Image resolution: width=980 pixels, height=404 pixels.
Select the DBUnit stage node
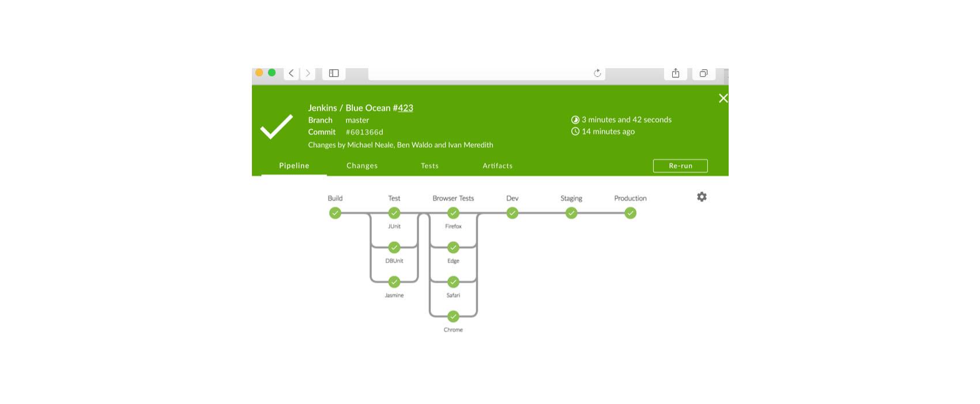click(x=394, y=248)
